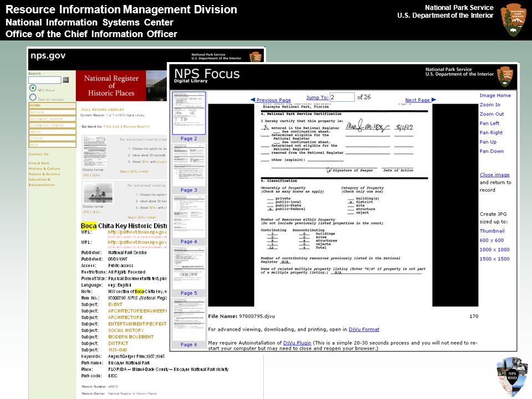The width and height of the screenshot is (532, 399).
Task: Click the Next Page link text
Action: coord(418,100)
